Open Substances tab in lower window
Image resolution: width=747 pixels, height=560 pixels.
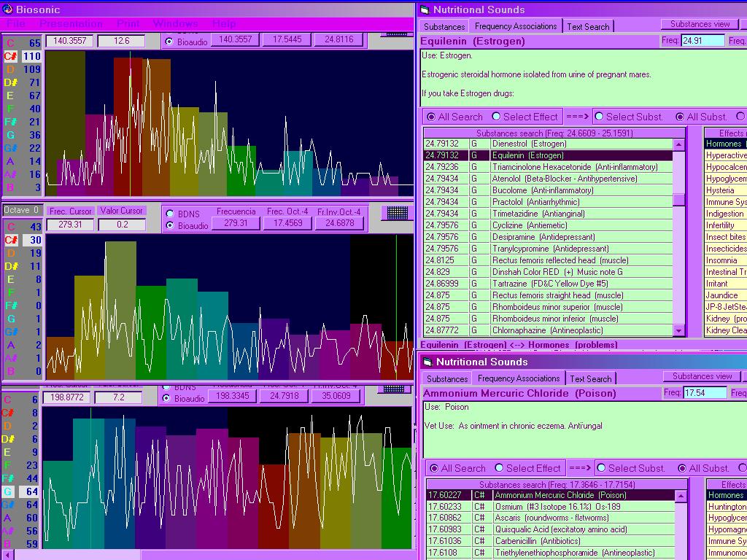[x=447, y=378]
